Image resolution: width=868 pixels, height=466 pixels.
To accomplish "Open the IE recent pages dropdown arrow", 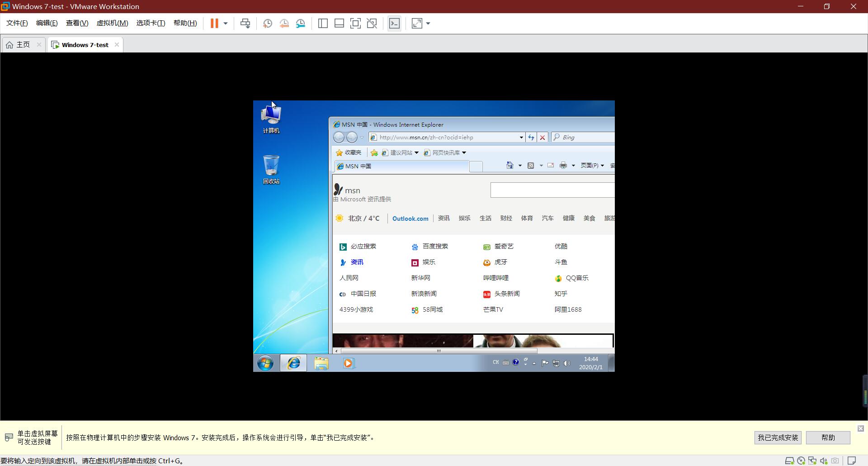I will 362,137.
